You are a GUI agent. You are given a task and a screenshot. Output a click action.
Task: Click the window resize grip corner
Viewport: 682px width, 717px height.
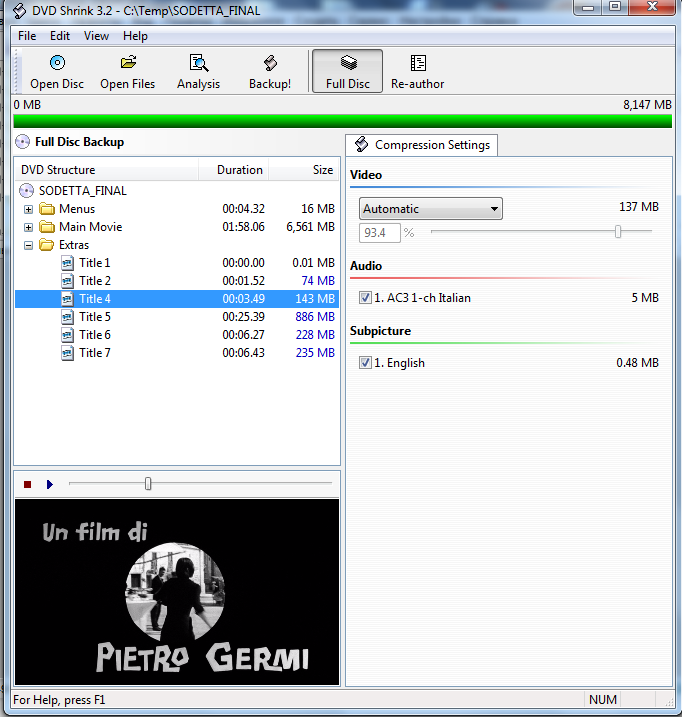coord(668,701)
